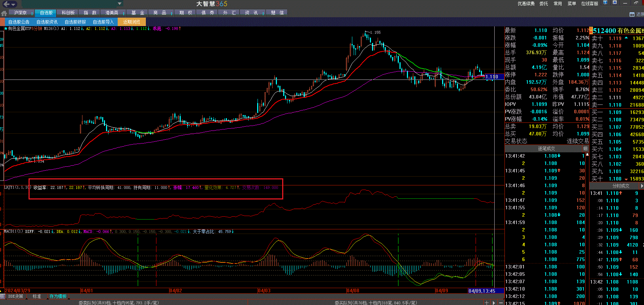Expand the 沪深京 tab submenu dots
644x305 pixels.
[32, 13]
